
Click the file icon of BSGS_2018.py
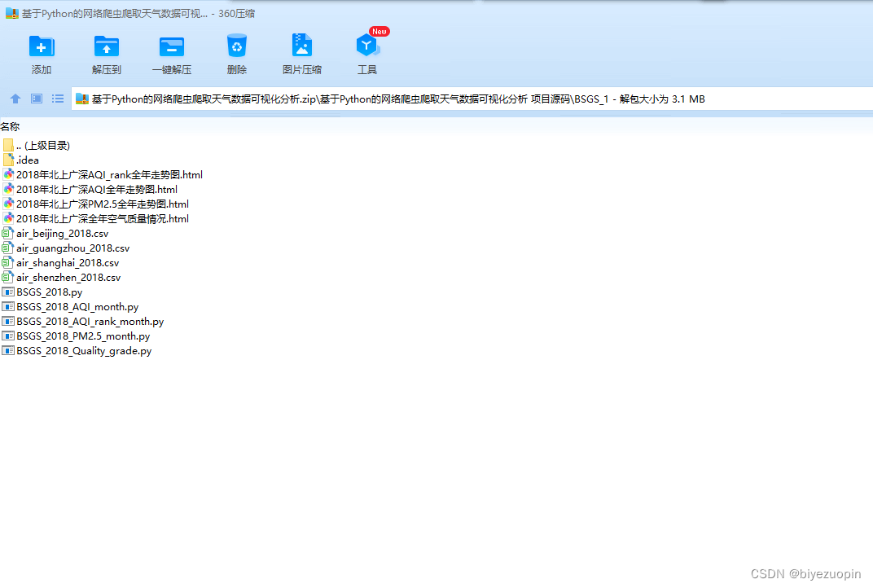click(x=8, y=292)
